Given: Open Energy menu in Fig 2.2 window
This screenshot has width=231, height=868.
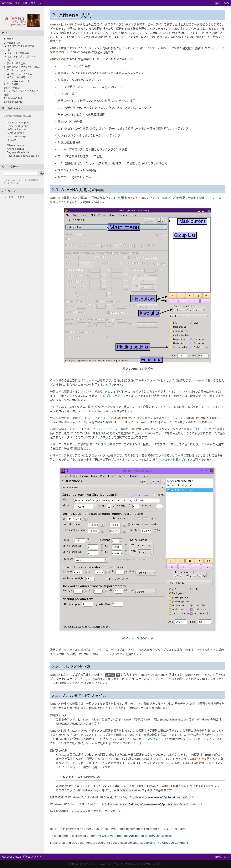Looking at the screenshot, I should [84, 476].
